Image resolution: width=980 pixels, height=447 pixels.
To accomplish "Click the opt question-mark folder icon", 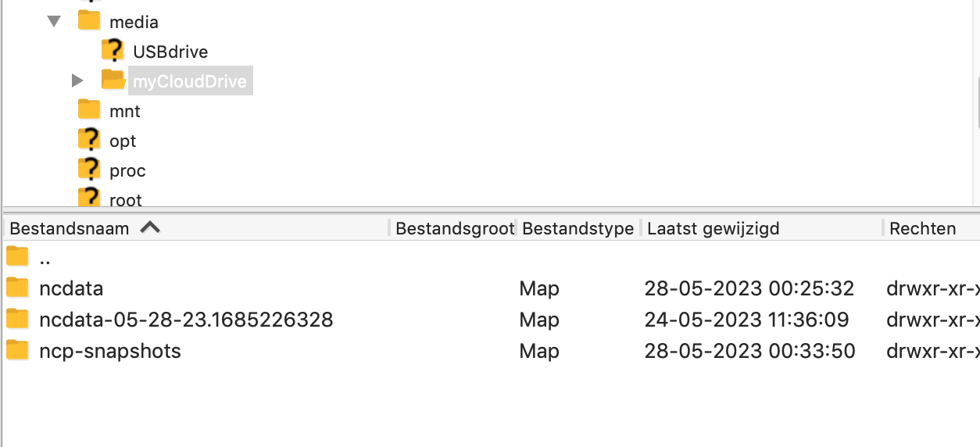I will pos(89,141).
